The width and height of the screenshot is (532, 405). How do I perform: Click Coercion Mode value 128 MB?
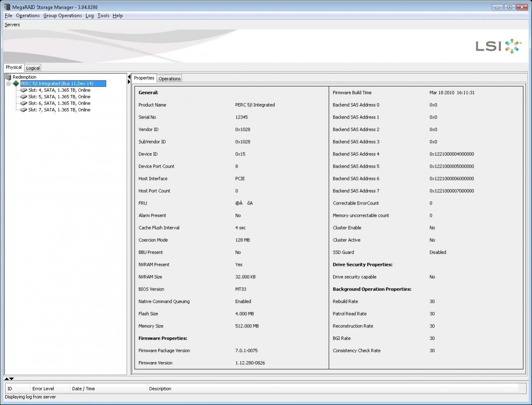pyautogui.click(x=242, y=240)
